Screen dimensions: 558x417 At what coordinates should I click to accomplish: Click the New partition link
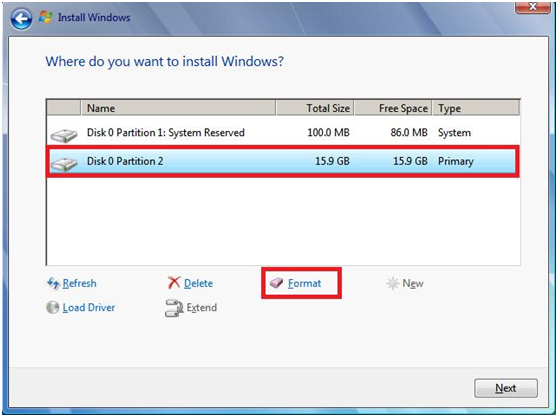(x=413, y=284)
